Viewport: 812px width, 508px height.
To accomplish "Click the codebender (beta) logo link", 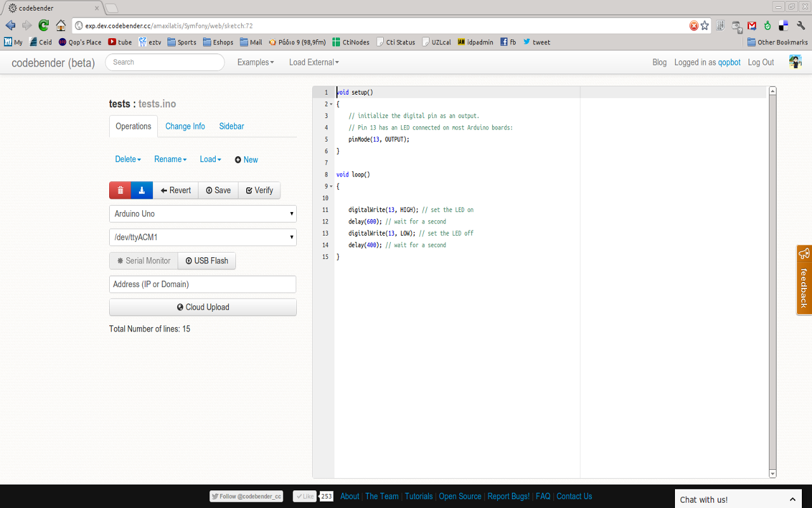I will point(53,63).
